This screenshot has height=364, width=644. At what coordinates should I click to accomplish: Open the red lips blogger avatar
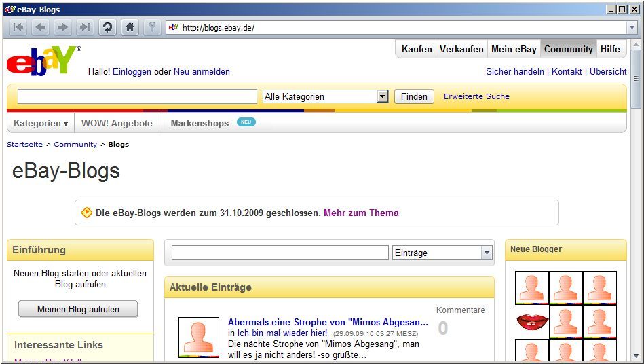(532, 322)
